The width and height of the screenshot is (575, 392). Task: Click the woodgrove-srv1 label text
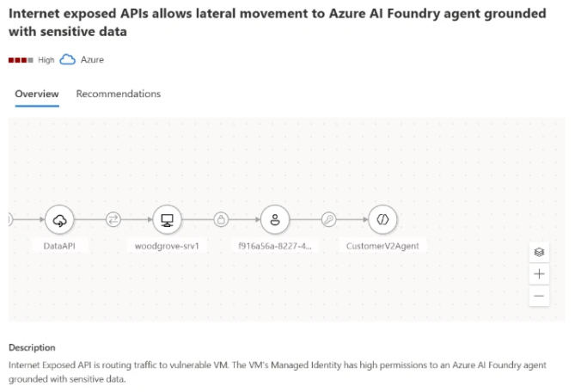(167, 246)
